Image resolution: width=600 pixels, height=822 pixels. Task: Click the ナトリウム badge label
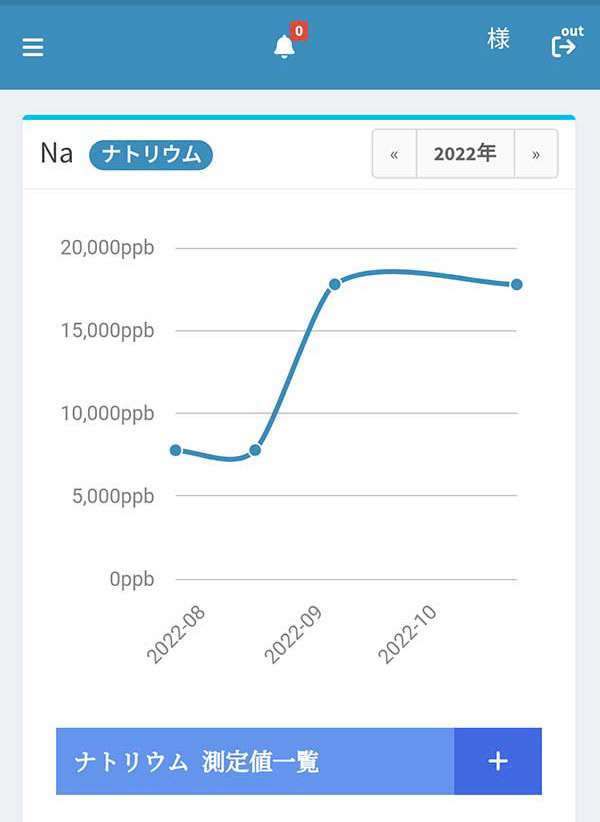click(151, 155)
